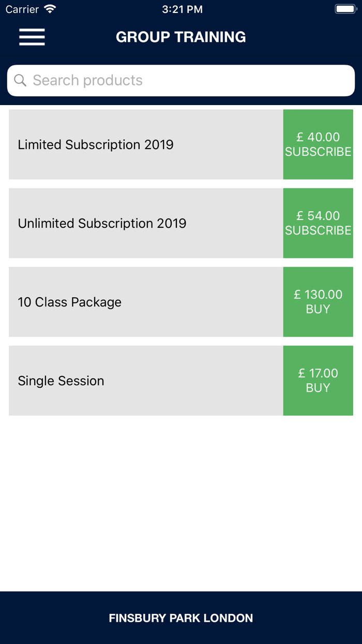
Task: Tap the Finsbury Park London footer
Action: click(181, 618)
